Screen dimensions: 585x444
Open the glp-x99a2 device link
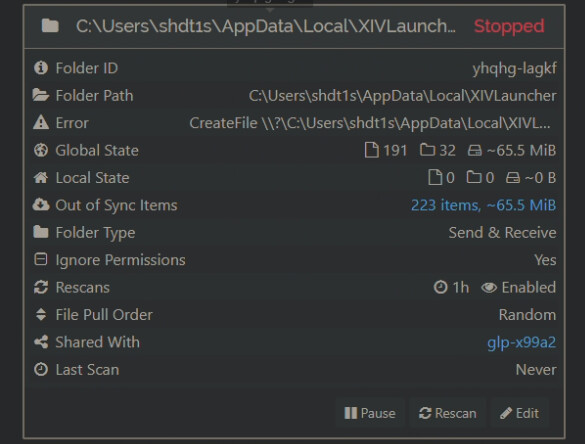point(521,343)
